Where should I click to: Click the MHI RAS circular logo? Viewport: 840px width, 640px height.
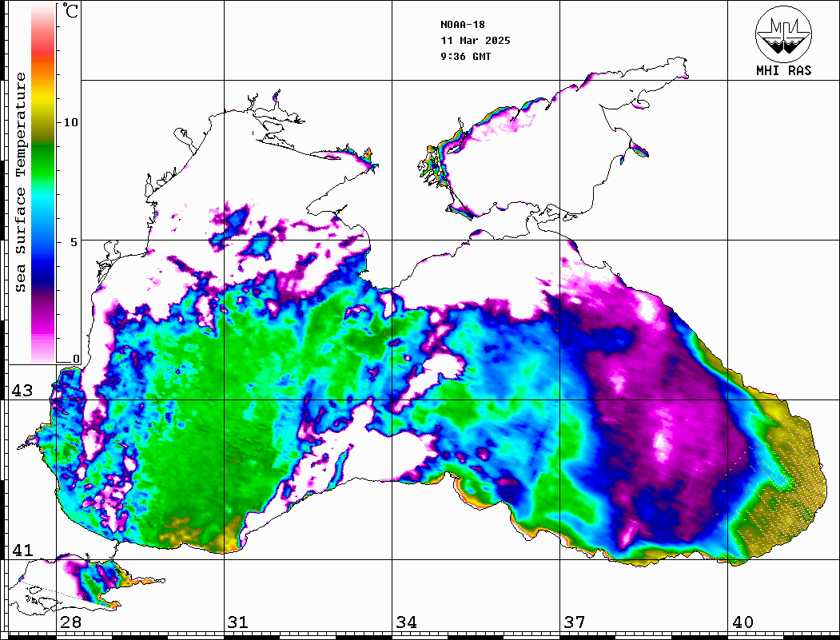click(783, 34)
